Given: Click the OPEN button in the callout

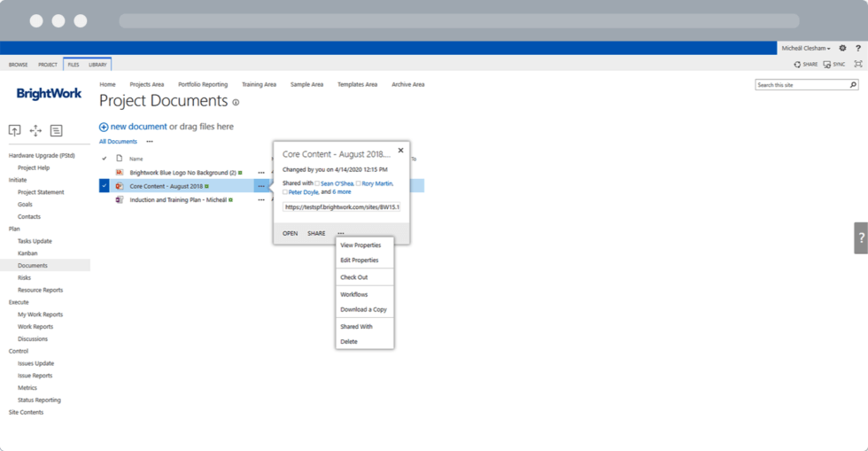Looking at the screenshot, I should click(x=290, y=234).
